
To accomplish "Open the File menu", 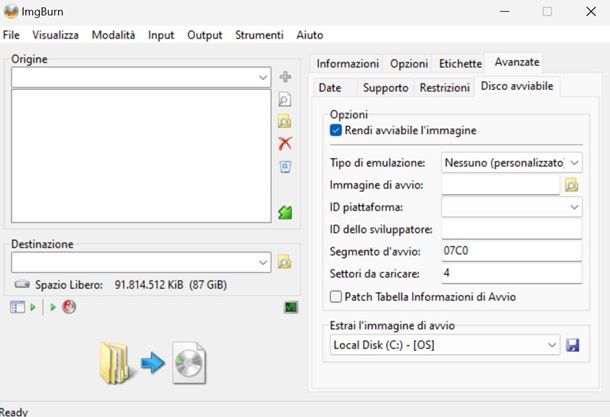I will pos(11,35).
